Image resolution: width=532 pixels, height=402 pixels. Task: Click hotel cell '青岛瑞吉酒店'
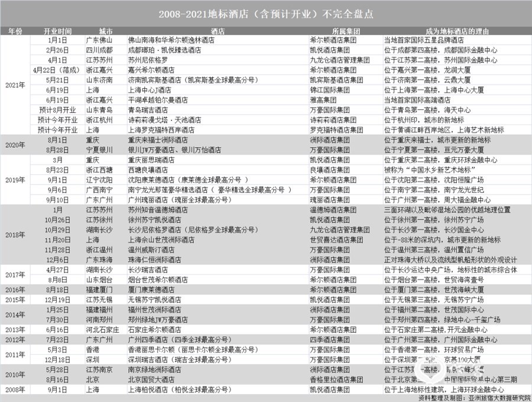(148, 110)
